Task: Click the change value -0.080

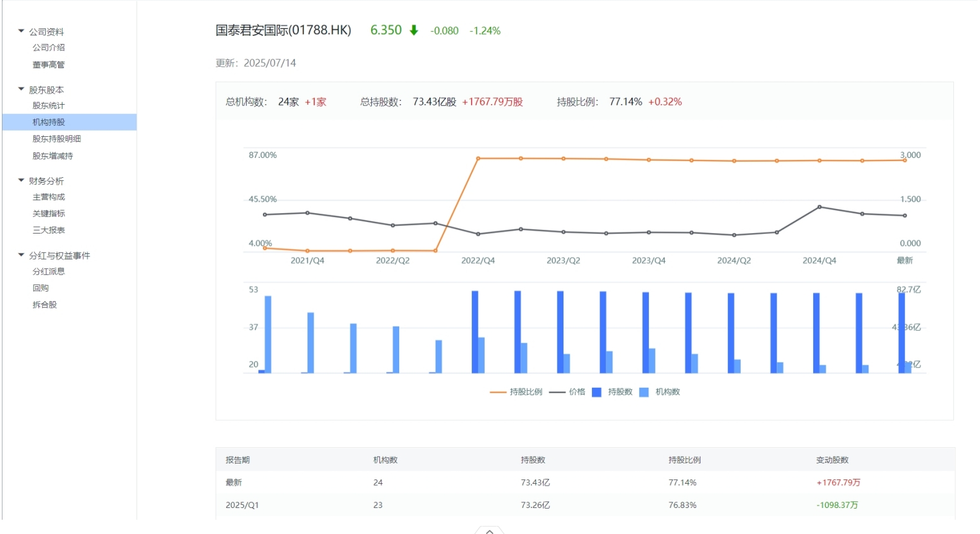Action: point(444,31)
